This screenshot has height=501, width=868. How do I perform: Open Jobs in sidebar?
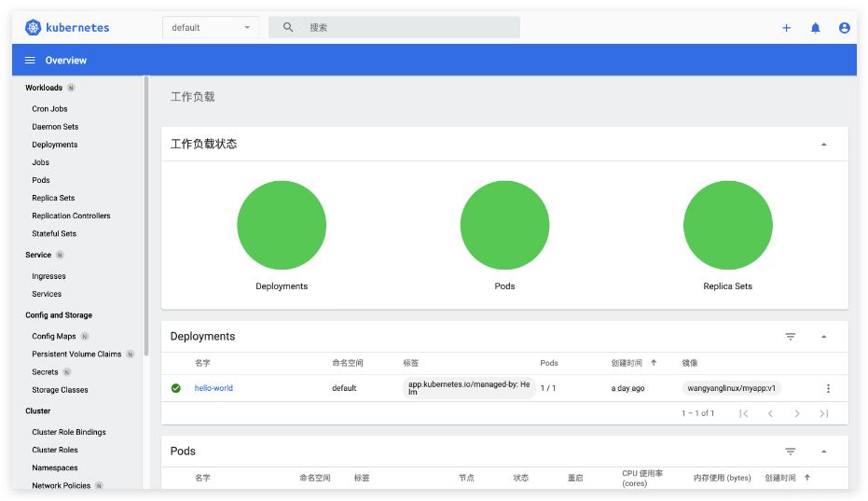coord(40,161)
